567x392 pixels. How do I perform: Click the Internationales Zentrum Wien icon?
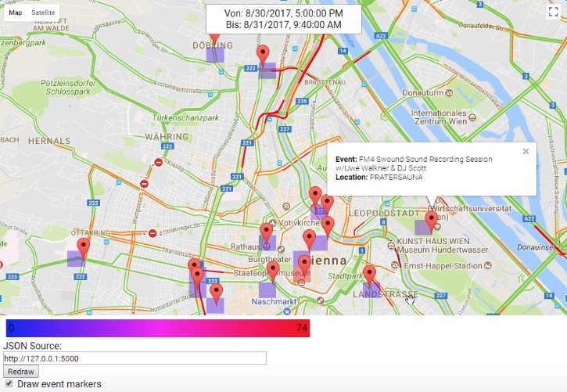(x=472, y=117)
